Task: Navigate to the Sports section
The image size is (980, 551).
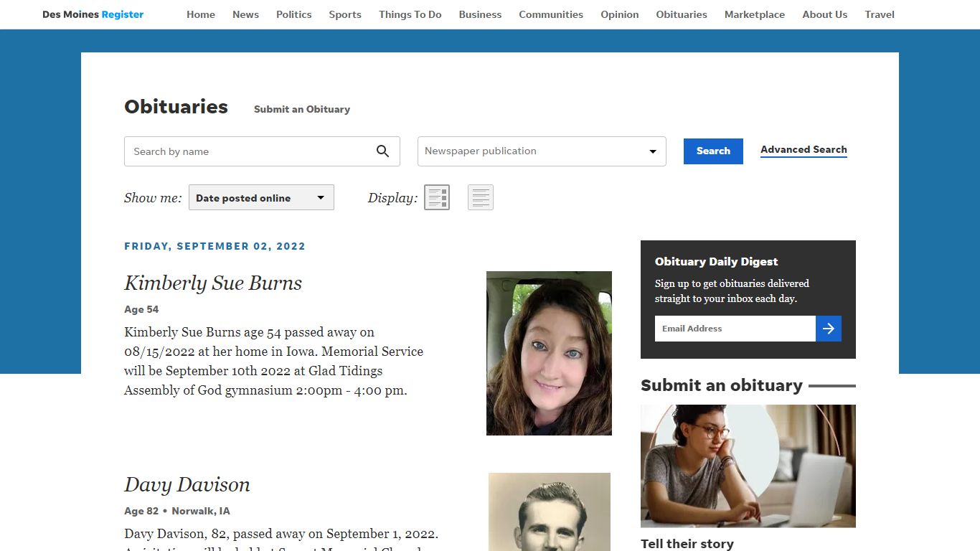Action: point(344,14)
